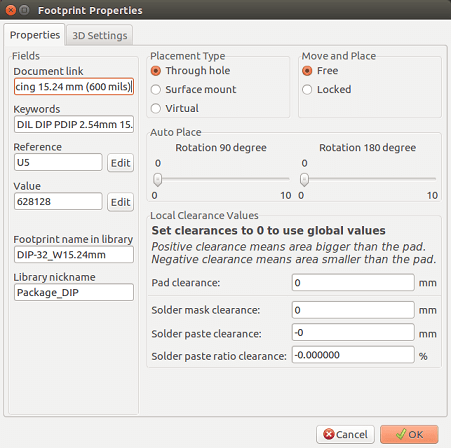Click the Rotation 180 degree slider handle
Image resolution: width=451 pixels, height=448 pixels.
[304, 179]
